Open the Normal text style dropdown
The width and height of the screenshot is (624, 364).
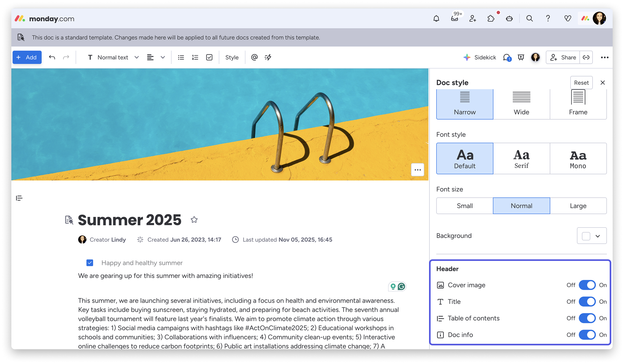pos(113,57)
